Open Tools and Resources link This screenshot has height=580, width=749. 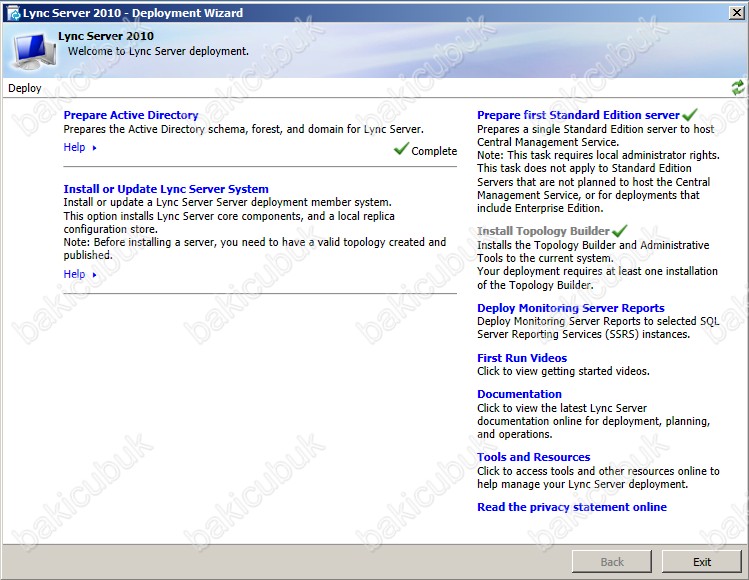tap(534, 457)
